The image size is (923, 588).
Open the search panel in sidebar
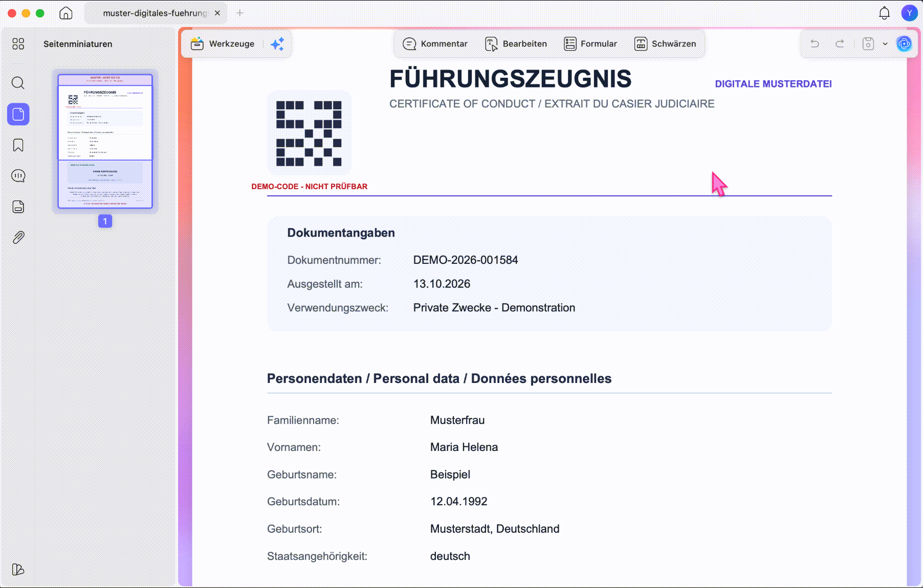[x=18, y=83]
